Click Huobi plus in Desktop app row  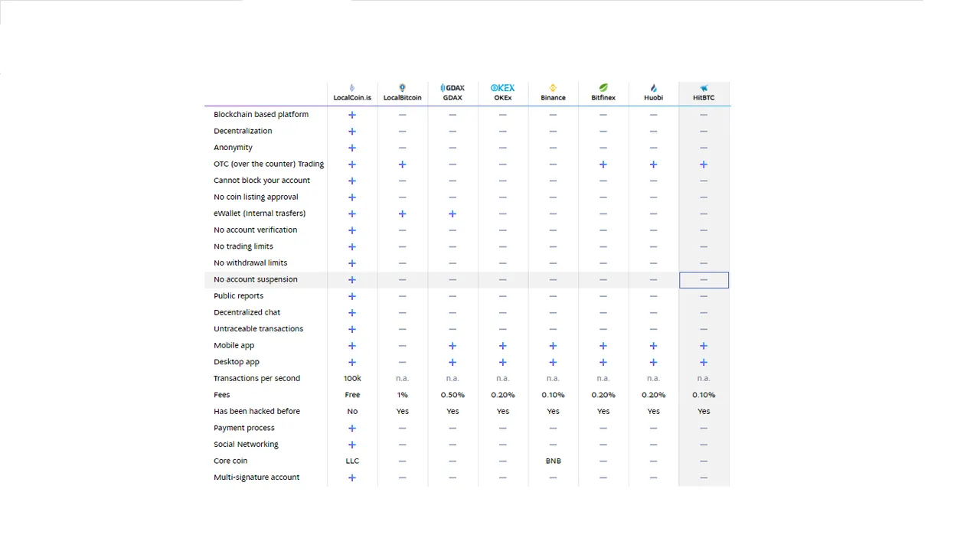pos(653,362)
